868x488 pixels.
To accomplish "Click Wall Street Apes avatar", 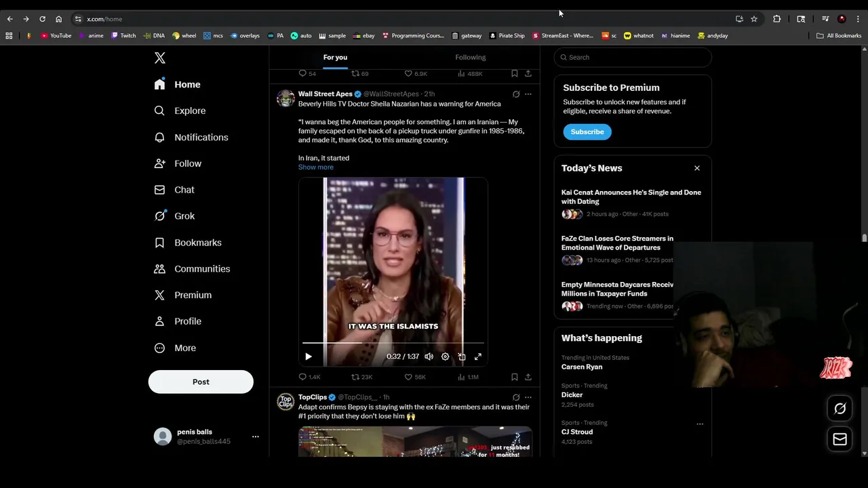I will pos(285,98).
